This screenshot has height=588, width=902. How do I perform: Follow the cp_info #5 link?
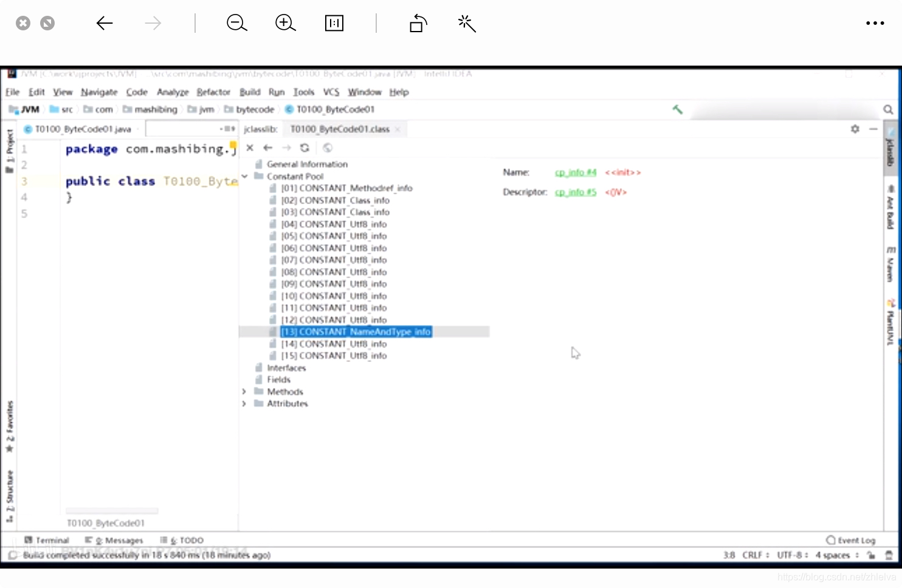click(x=576, y=192)
